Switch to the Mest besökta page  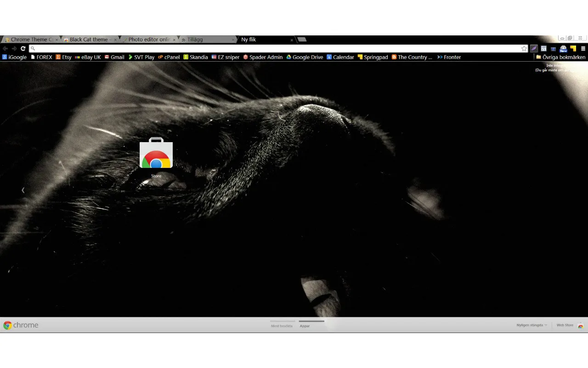(282, 324)
